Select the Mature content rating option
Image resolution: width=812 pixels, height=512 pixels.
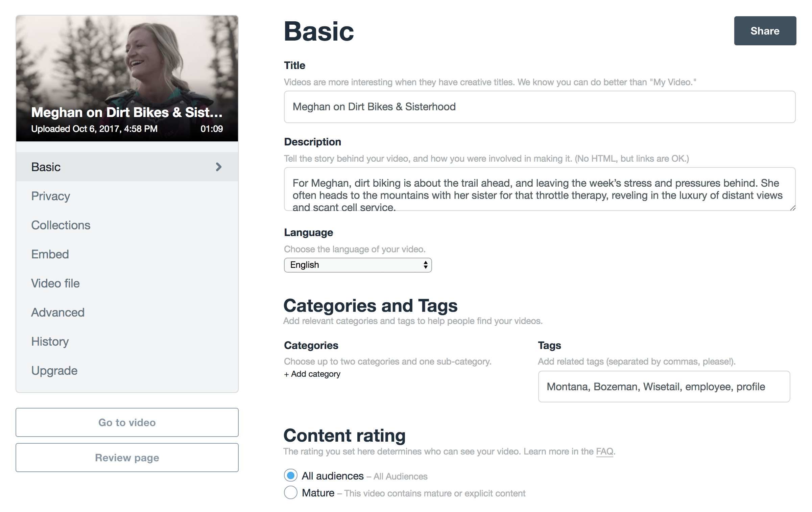coord(291,493)
